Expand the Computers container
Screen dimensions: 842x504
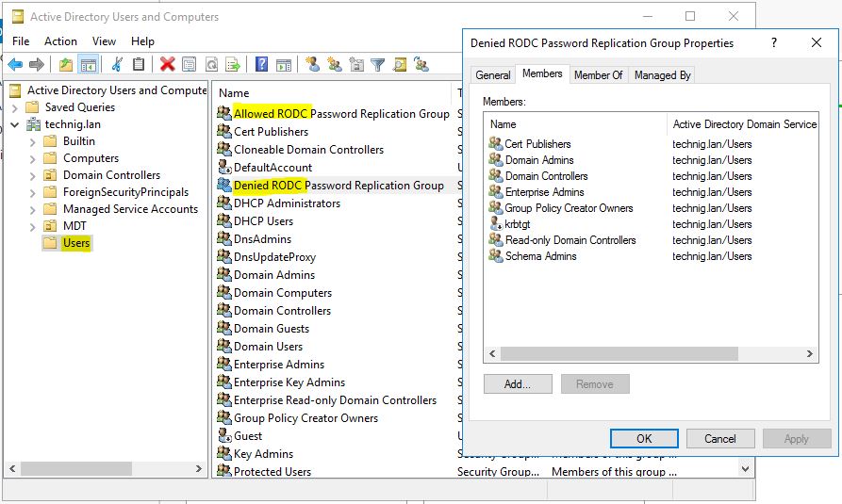pyautogui.click(x=33, y=159)
